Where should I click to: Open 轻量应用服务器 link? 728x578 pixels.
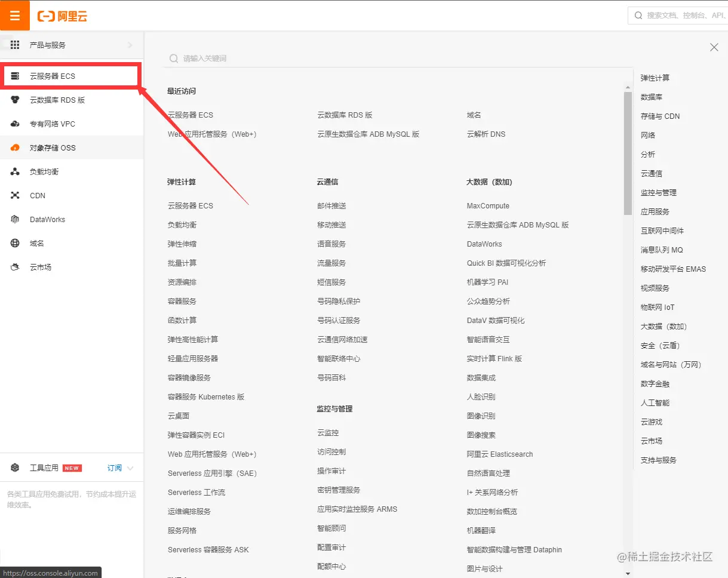click(193, 359)
